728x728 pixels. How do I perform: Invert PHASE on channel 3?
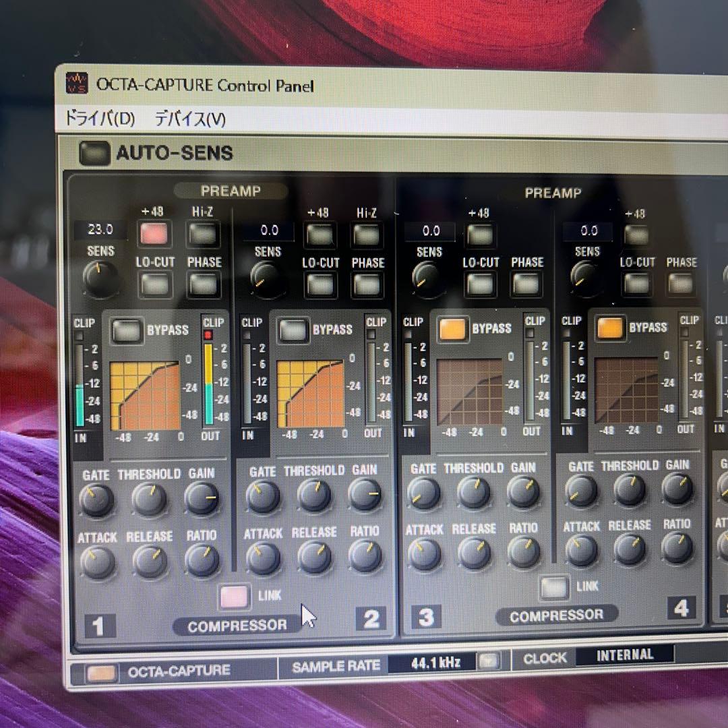click(x=528, y=284)
